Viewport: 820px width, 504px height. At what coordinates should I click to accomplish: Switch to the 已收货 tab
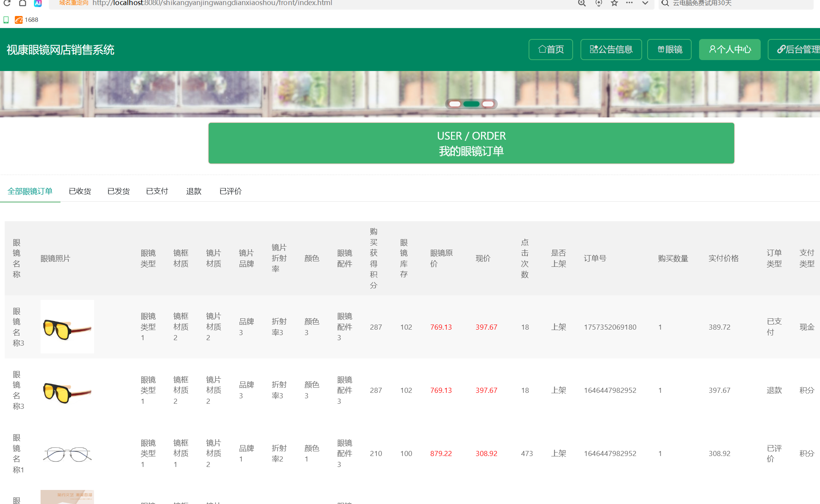coord(80,191)
